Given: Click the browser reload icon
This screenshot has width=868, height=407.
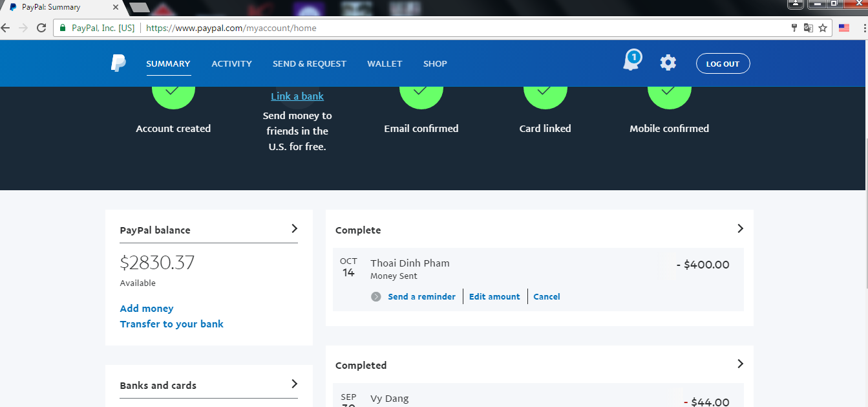Looking at the screenshot, I should tap(41, 28).
